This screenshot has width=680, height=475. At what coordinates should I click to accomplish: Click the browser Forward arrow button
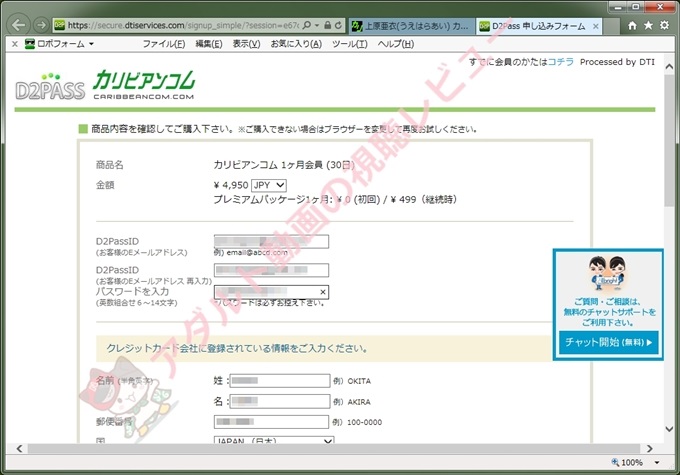(x=41, y=25)
